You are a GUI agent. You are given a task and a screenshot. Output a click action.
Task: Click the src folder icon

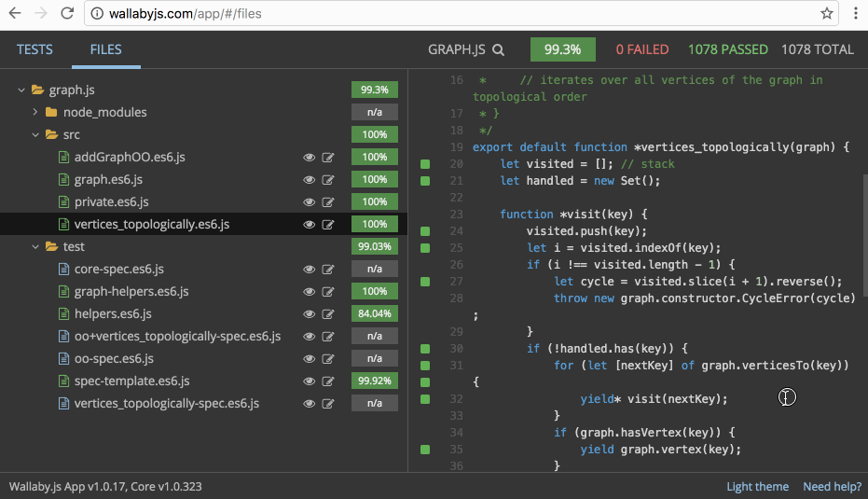[x=51, y=134]
